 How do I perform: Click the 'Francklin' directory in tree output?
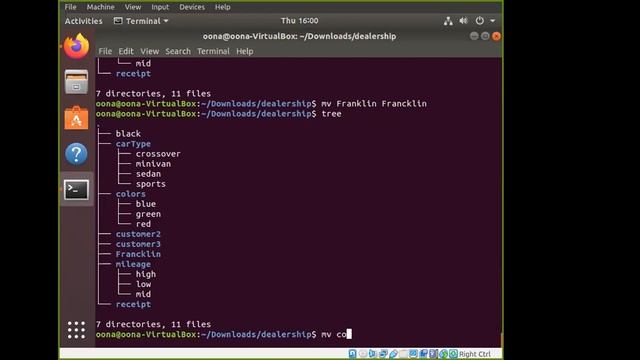tap(138, 254)
